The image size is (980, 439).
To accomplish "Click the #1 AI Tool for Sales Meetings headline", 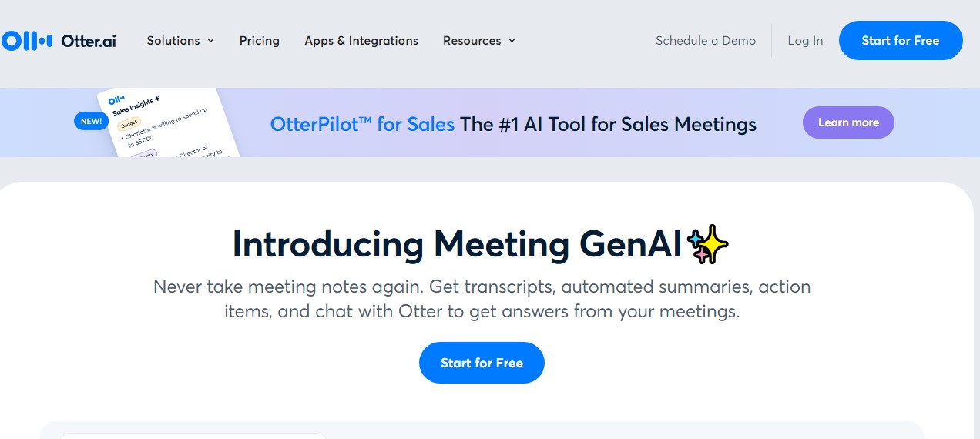I will (608, 124).
